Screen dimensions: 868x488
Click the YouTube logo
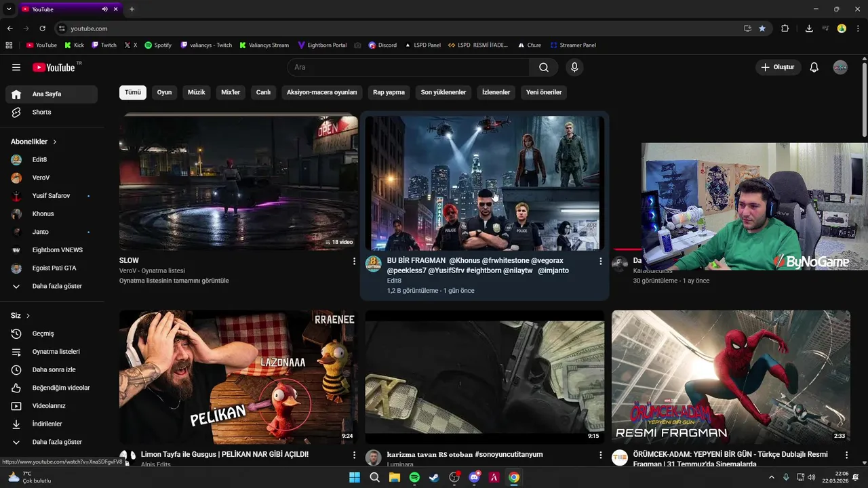(54, 67)
